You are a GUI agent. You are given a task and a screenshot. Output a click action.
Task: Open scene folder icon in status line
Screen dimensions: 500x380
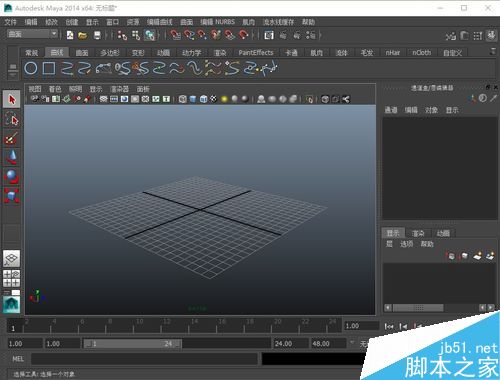(x=83, y=35)
